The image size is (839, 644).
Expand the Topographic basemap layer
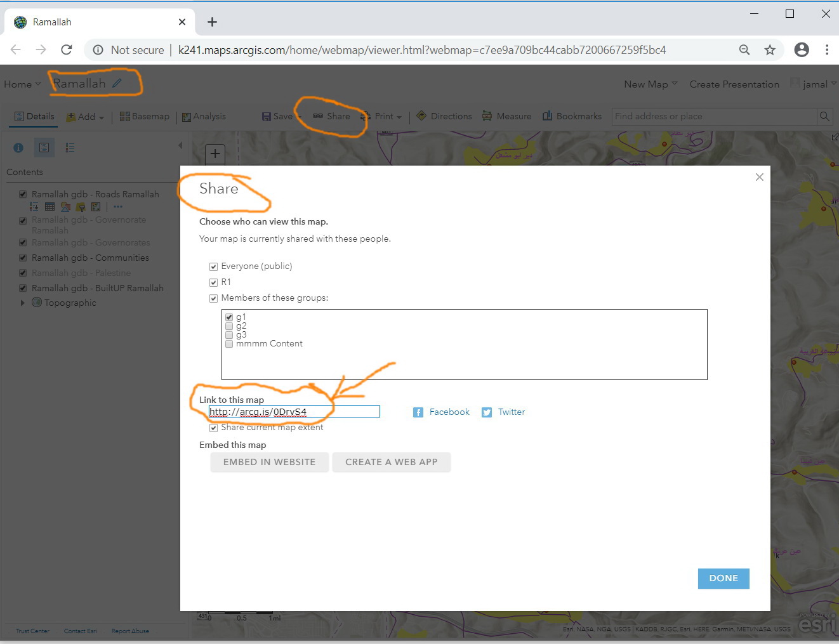[22, 303]
